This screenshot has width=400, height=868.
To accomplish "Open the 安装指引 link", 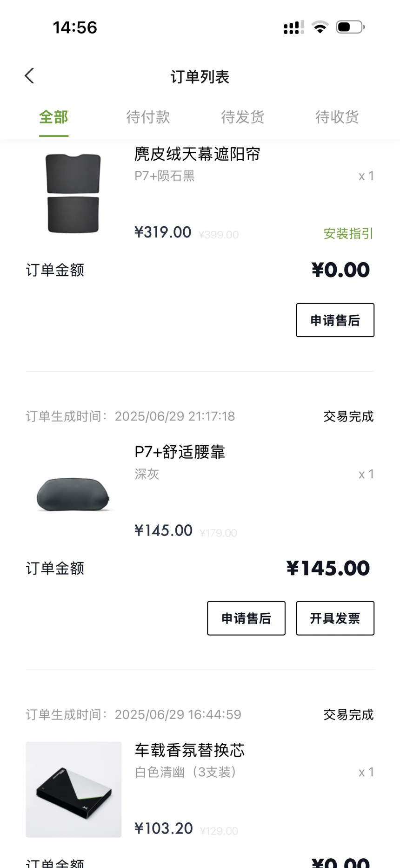I will pyautogui.click(x=348, y=233).
